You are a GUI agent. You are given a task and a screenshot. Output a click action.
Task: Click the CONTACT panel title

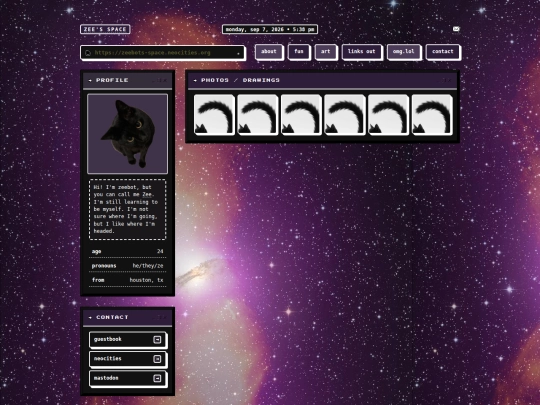[x=112, y=317]
